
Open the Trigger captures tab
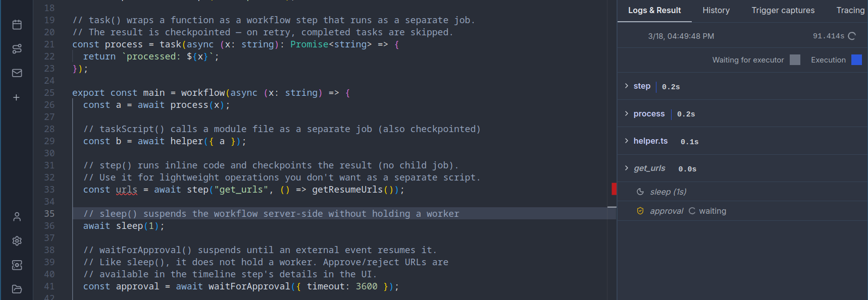point(783,11)
